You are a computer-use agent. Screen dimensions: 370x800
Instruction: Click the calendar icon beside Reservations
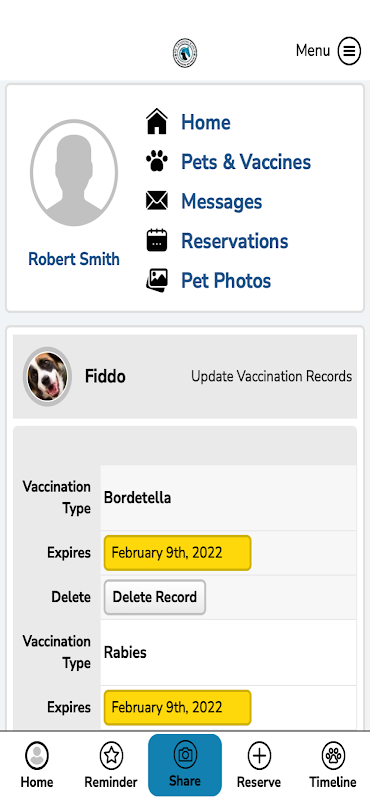157,240
